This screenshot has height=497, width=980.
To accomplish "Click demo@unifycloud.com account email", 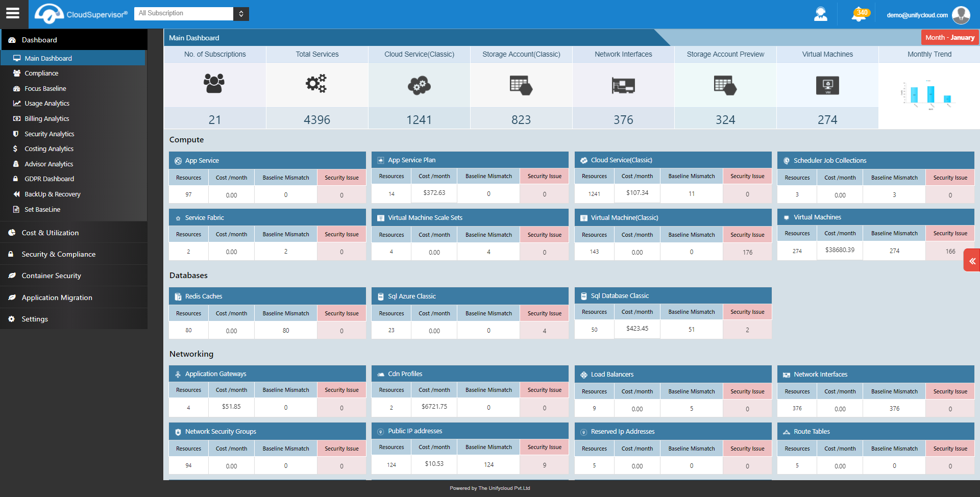I will pyautogui.click(x=917, y=15).
